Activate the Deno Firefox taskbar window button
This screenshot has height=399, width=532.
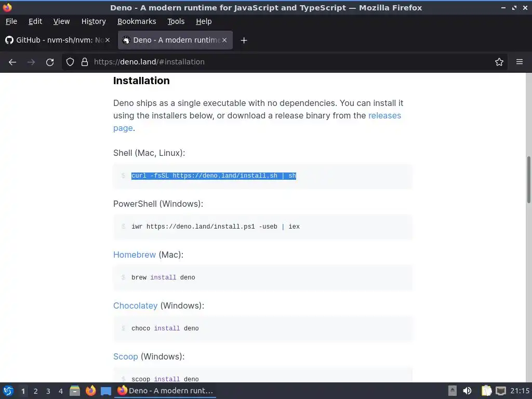pos(165,391)
